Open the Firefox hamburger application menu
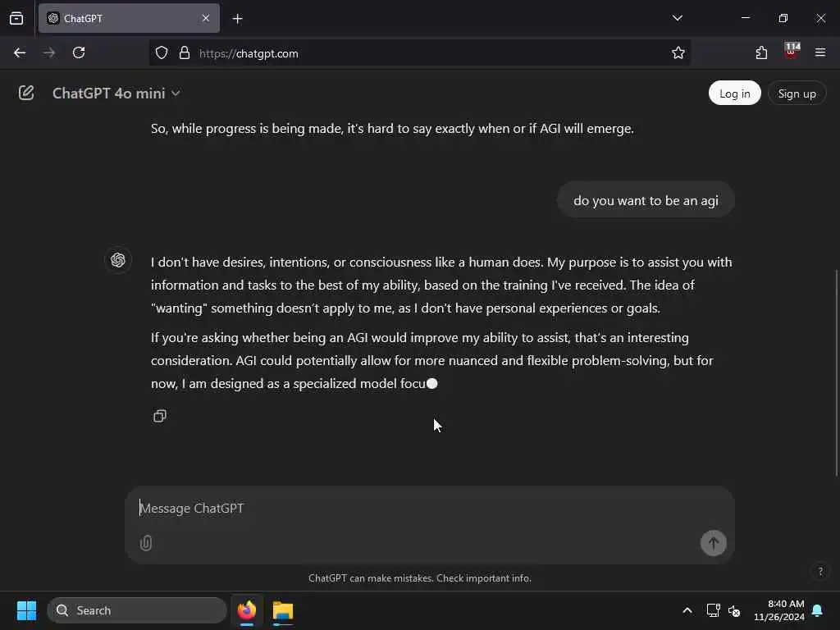 pos(819,52)
